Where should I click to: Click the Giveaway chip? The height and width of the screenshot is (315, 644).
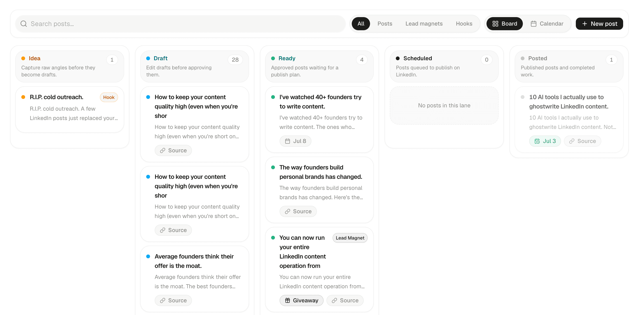pyautogui.click(x=302, y=300)
